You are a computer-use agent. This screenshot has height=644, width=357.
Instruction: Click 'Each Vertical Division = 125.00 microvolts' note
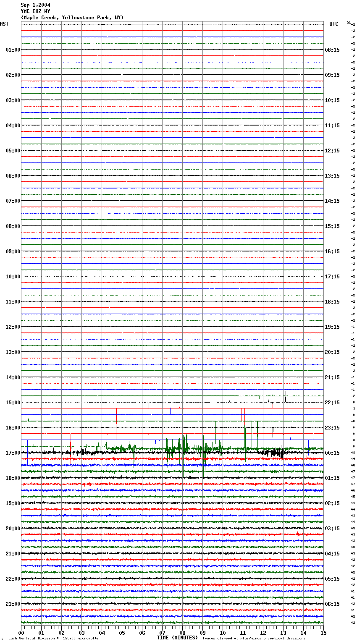pyautogui.click(x=53, y=639)
